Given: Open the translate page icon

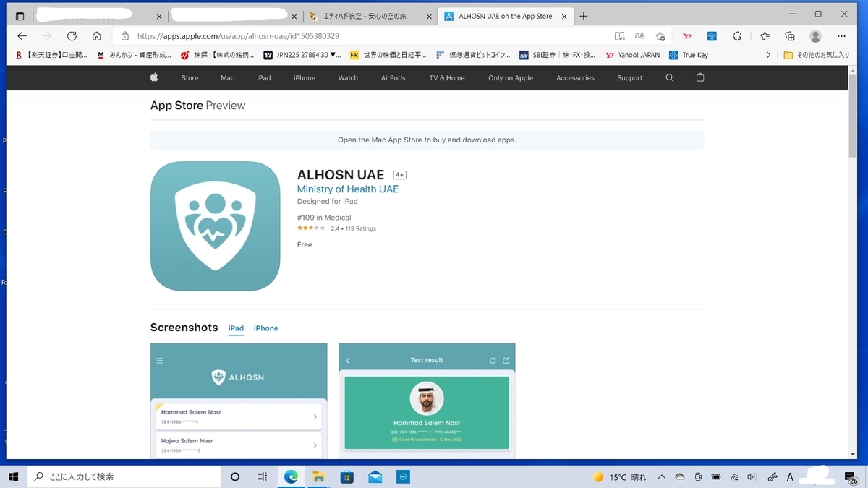Looking at the screenshot, I should tap(639, 36).
